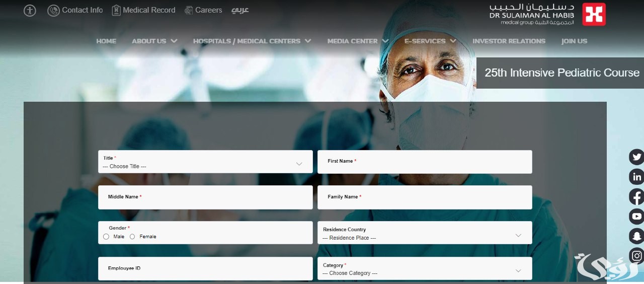Expand the About Us menu chevron
This screenshot has height=284, width=644.
click(x=174, y=41)
